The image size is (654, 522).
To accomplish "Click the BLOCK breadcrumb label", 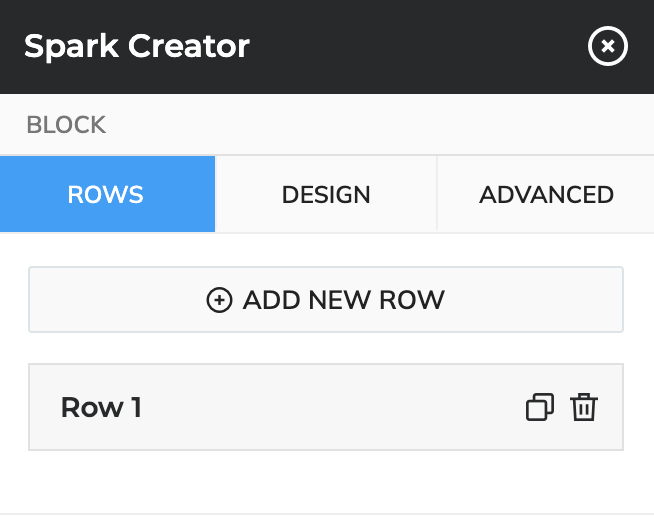I will [66, 125].
